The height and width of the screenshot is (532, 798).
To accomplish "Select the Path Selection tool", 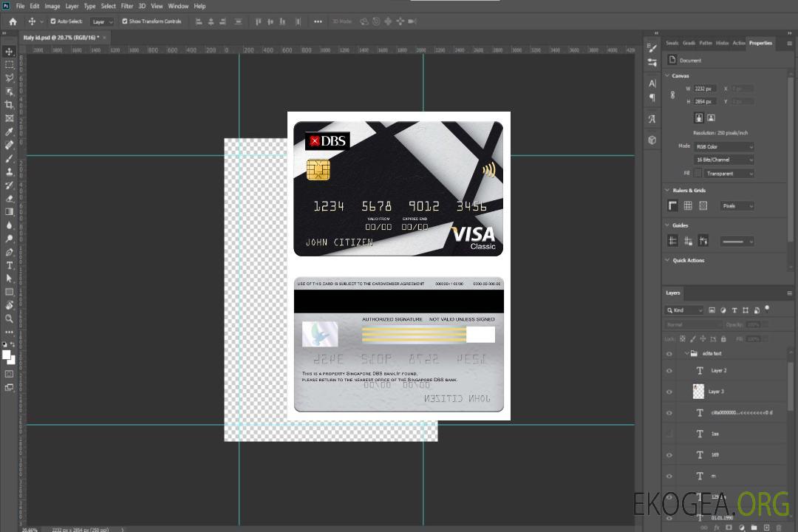I will (x=9, y=279).
